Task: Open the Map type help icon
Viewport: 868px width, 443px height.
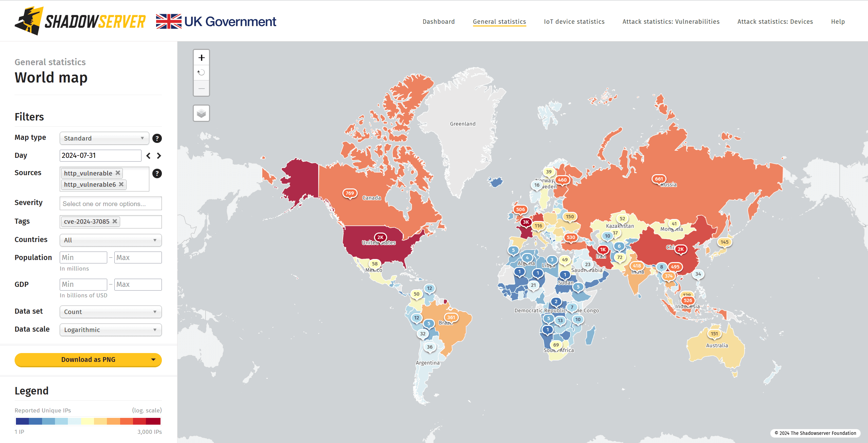Action: tap(157, 139)
